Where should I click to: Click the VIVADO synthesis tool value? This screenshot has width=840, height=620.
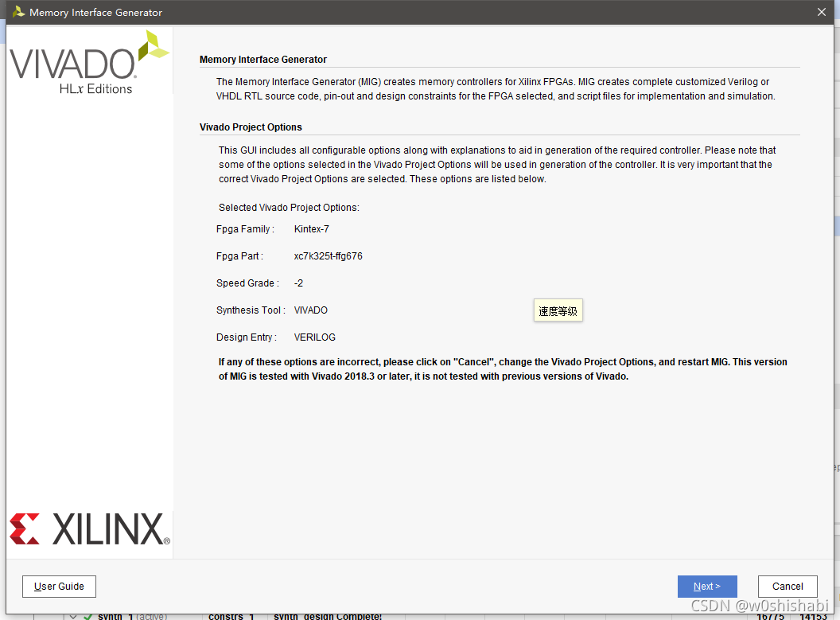pyautogui.click(x=311, y=310)
